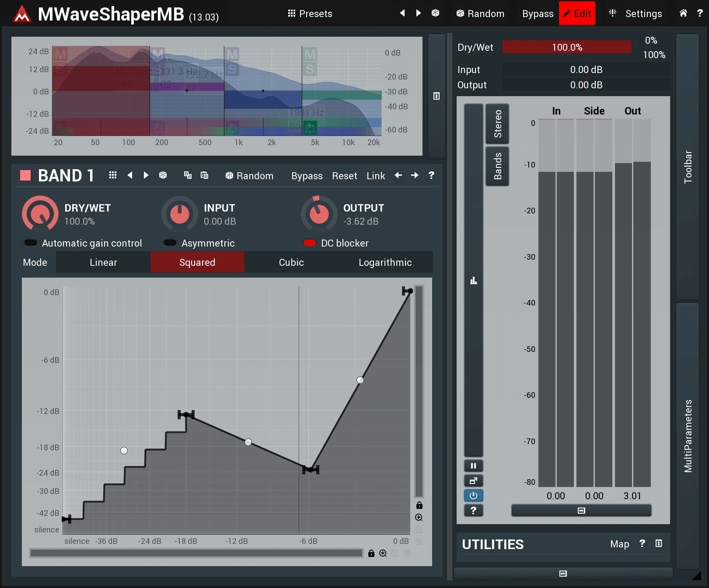Select Linear mode
709x588 pixels.
103,262
